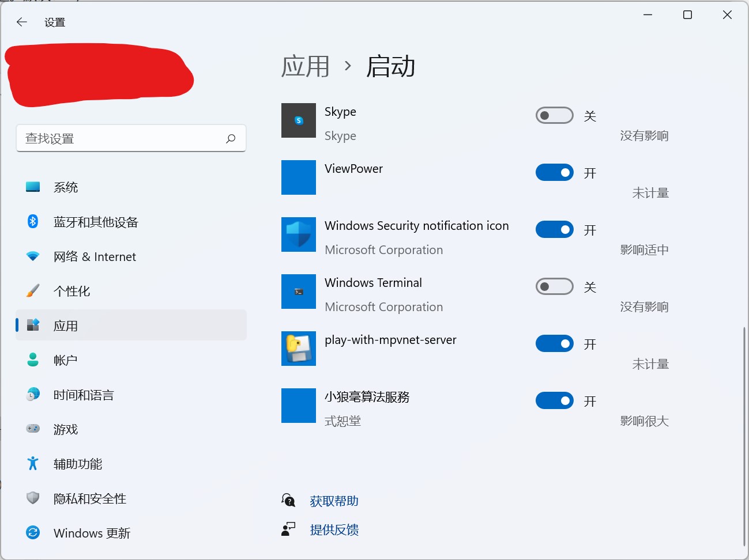The image size is (749, 560).
Task: Focus the 查找设置 search box
Action: 131,138
